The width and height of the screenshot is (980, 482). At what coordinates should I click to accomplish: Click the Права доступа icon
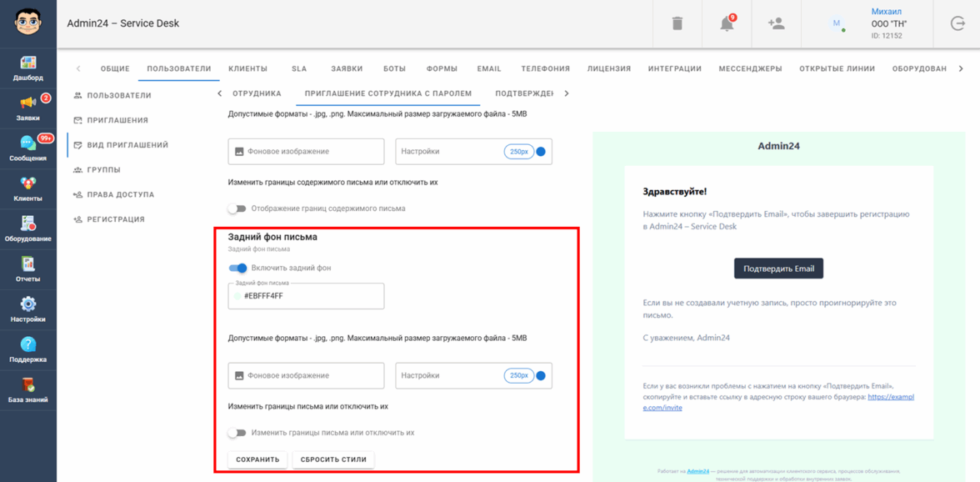78,194
